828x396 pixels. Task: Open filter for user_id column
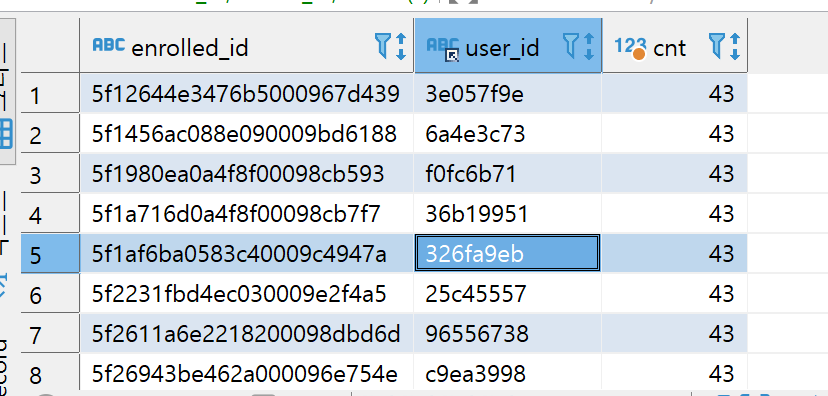(570, 45)
